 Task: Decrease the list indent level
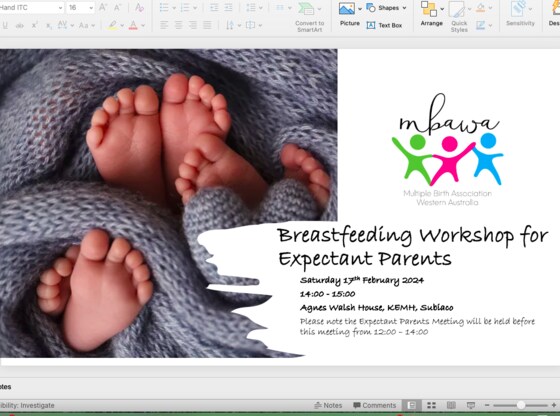pos(214,7)
